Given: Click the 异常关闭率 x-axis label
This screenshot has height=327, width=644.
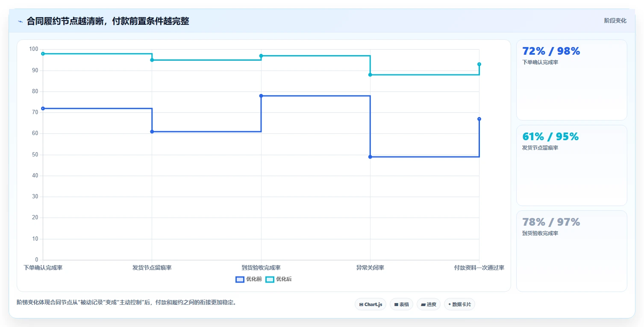Looking at the screenshot, I should [x=370, y=268].
